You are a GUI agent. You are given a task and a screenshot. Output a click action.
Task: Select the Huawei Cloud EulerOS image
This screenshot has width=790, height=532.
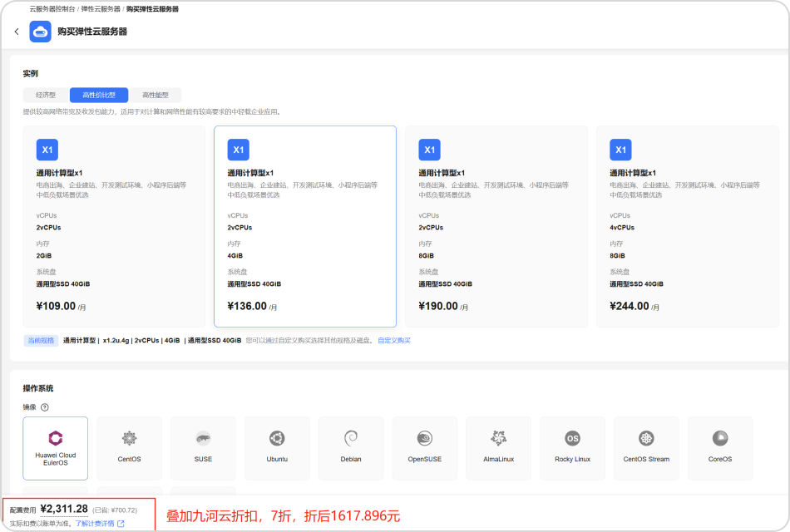point(56,448)
